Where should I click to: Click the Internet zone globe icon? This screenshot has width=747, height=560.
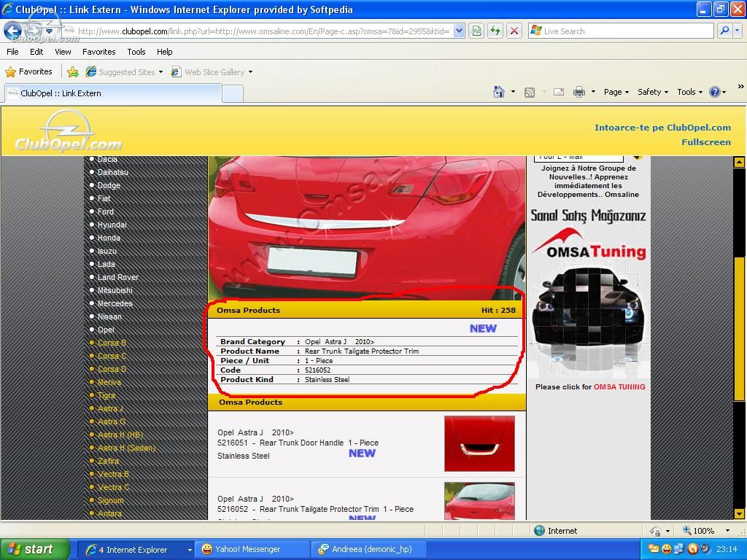point(539,531)
